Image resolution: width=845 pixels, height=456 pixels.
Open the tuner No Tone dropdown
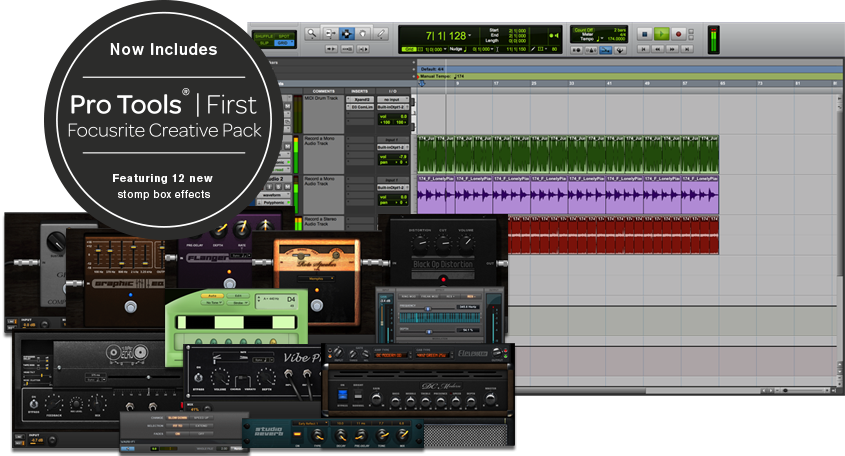pos(213,303)
